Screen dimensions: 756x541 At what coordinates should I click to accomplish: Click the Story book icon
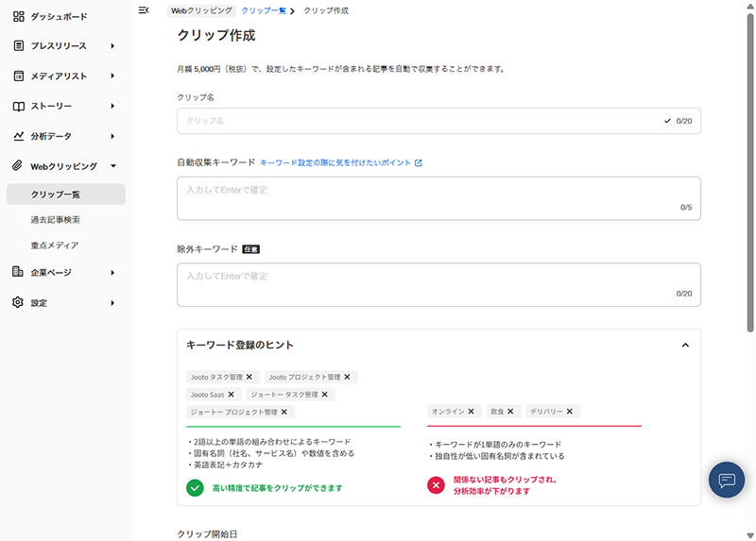coord(18,107)
